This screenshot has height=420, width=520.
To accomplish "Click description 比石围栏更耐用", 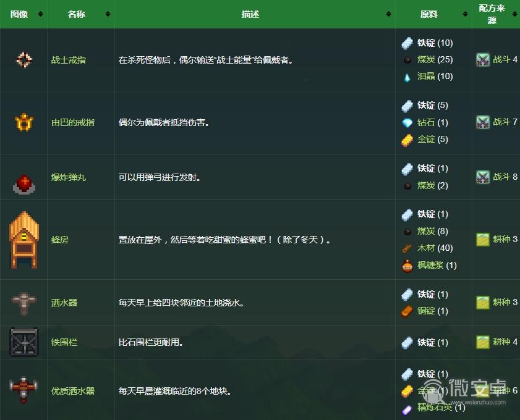I will 151,342.
